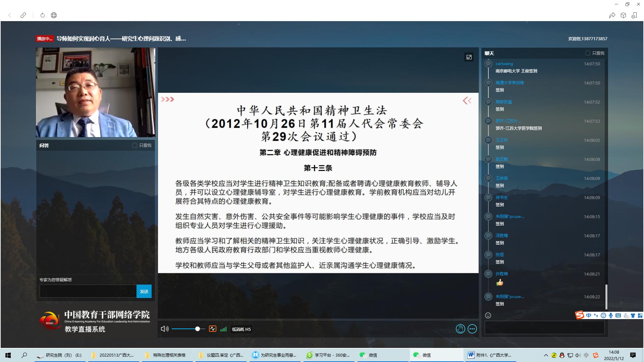Expand the slide to fullscreen
Screen dimensions: 644x362
(469, 57)
